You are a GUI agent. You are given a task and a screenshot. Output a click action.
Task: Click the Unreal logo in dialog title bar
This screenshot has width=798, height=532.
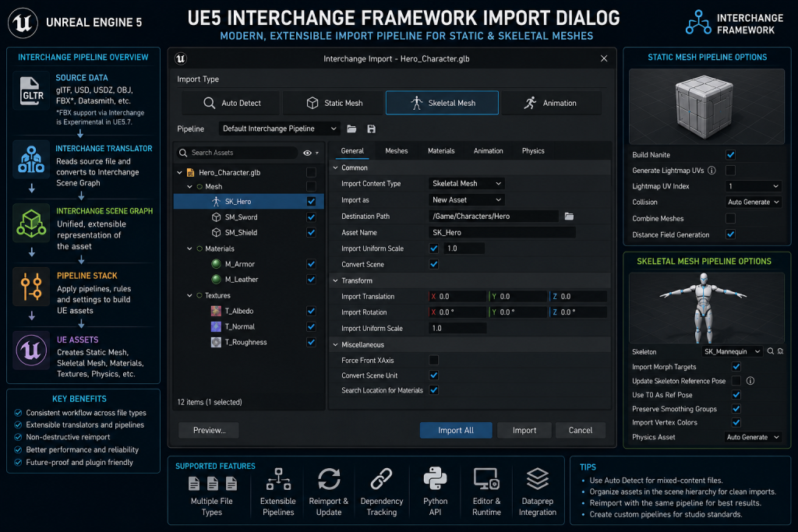point(181,58)
